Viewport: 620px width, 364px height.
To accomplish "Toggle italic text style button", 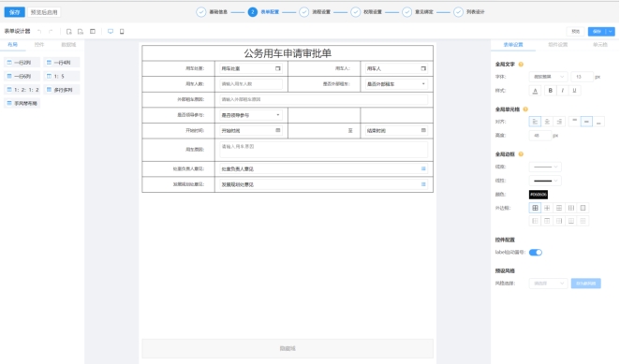I will click(x=562, y=91).
